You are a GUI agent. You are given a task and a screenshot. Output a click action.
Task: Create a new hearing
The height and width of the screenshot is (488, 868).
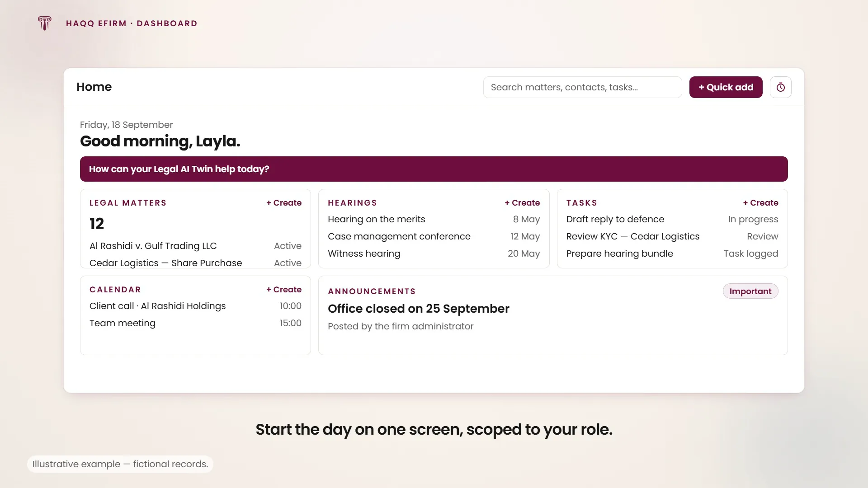click(522, 203)
